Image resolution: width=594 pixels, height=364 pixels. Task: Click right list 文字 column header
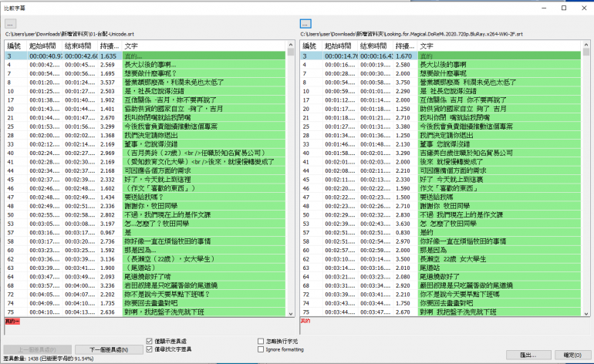click(499, 45)
